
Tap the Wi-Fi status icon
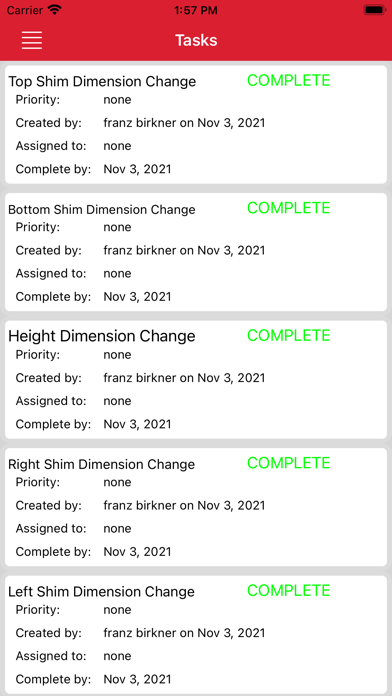55,10
